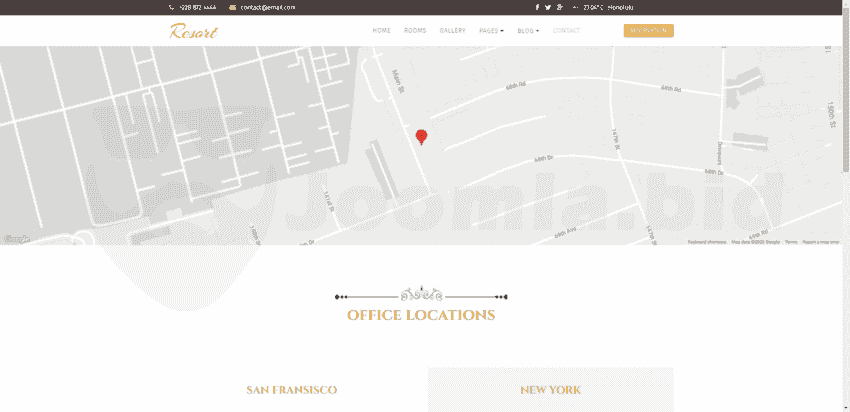
Task: Click the Facebook icon in top bar
Action: [x=537, y=7]
